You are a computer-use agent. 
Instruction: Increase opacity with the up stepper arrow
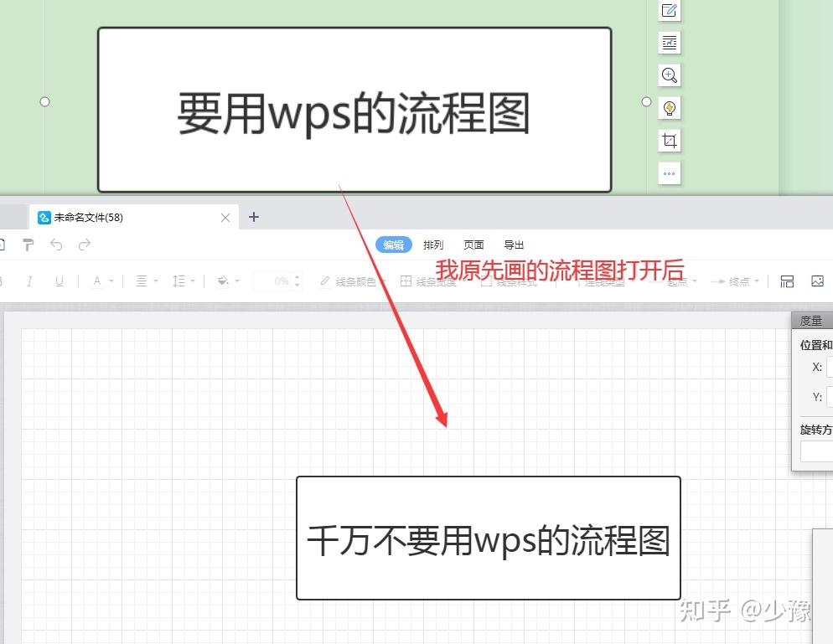tap(297, 276)
